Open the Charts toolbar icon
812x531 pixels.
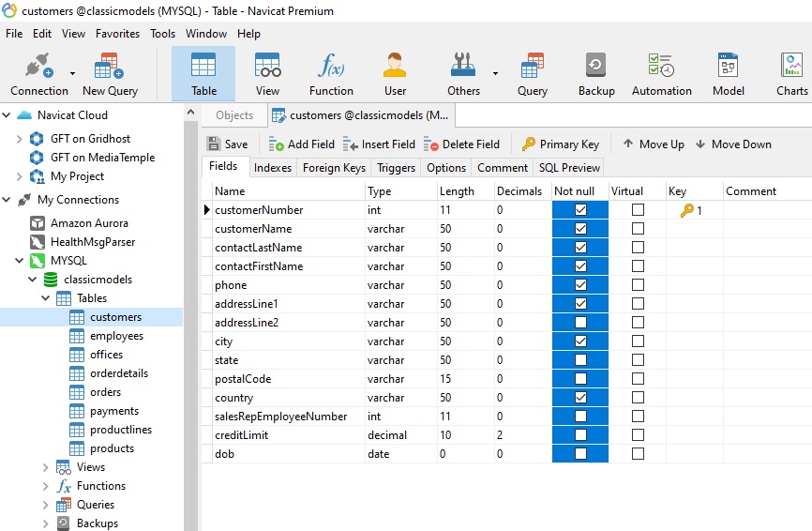791,74
